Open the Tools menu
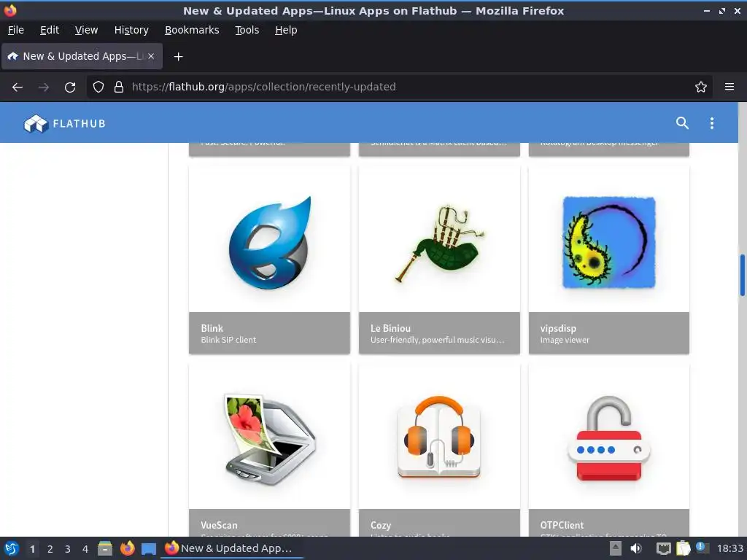The height and width of the screenshot is (560, 747). [x=247, y=30]
